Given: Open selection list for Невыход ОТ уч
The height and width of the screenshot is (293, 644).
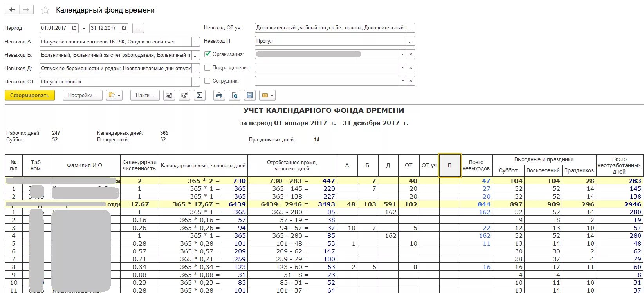Looking at the screenshot, I should tap(411, 28).
